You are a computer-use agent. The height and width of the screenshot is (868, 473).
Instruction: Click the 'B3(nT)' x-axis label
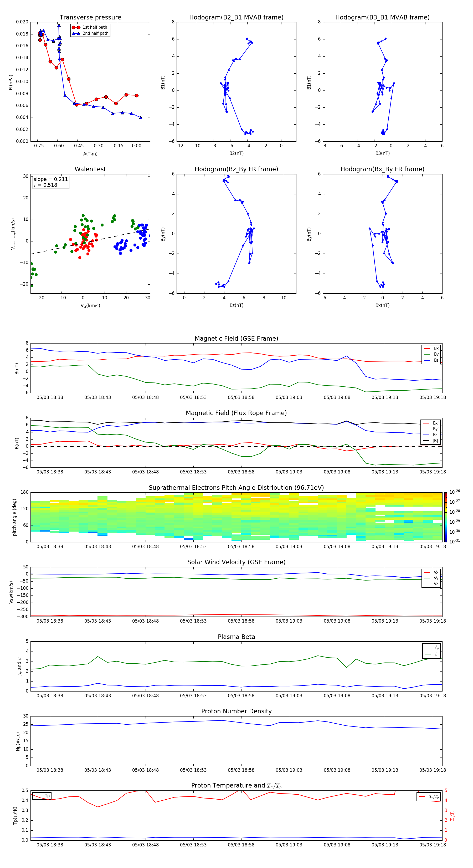point(382,153)
